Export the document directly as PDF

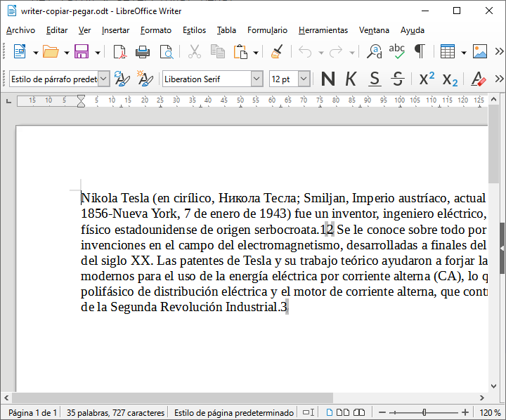(x=119, y=51)
